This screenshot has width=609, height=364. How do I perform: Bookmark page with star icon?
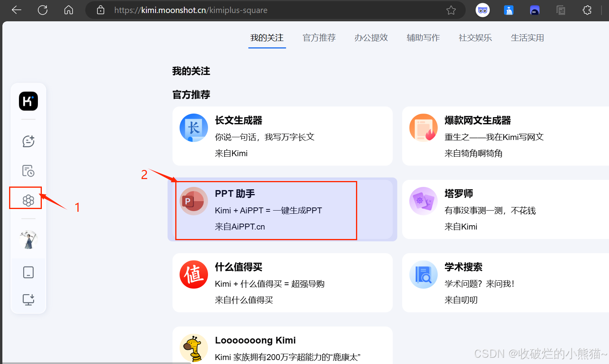(x=451, y=10)
